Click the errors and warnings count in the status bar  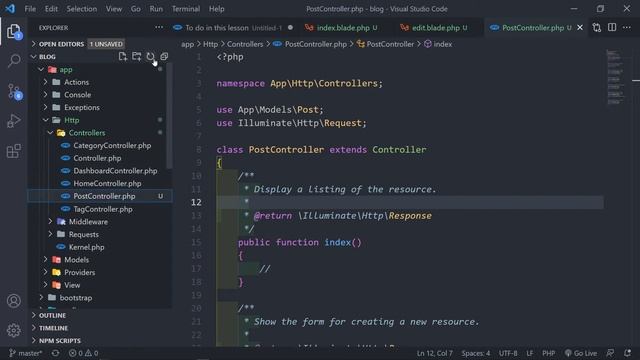(x=83, y=353)
